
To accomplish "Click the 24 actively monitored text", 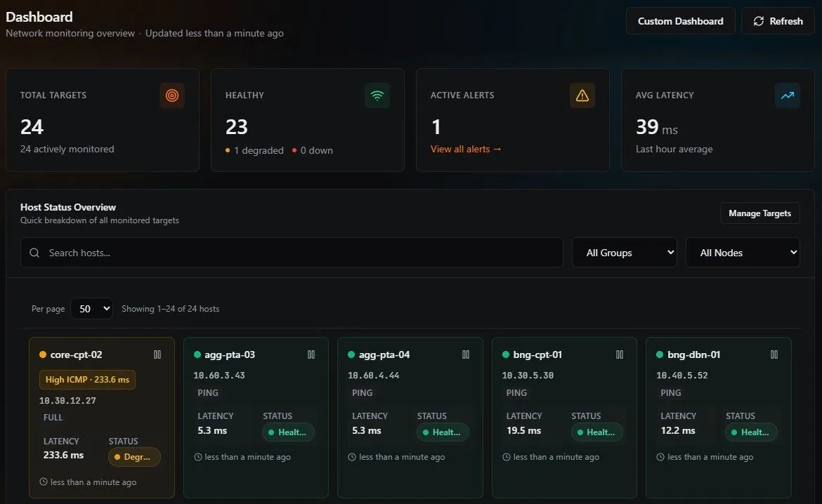I will click(67, 150).
